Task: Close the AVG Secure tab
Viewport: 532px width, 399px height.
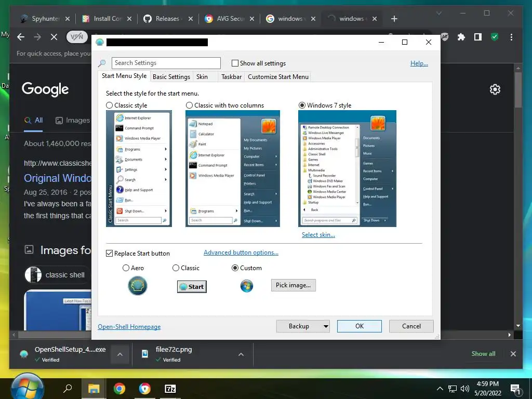Action: (252, 19)
